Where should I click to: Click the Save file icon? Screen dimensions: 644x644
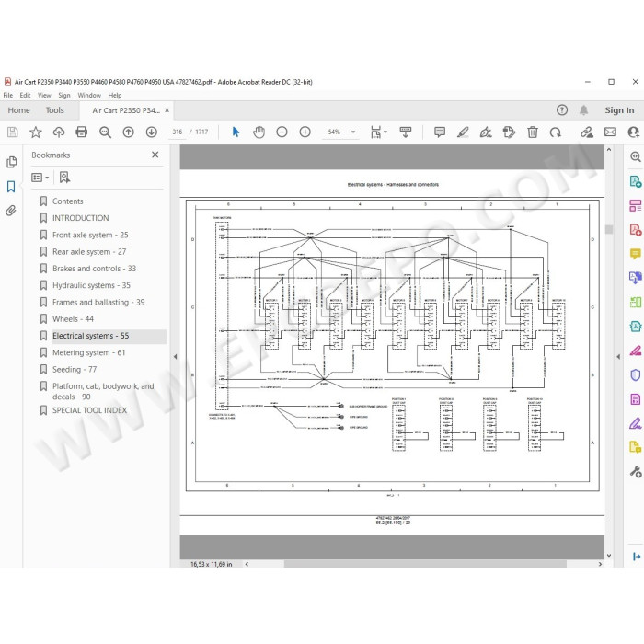(12, 132)
